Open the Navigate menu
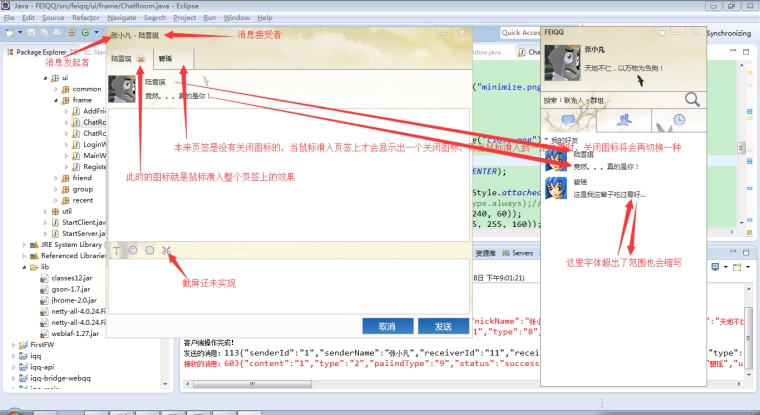The image size is (760, 415). pyautogui.click(x=122, y=17)
